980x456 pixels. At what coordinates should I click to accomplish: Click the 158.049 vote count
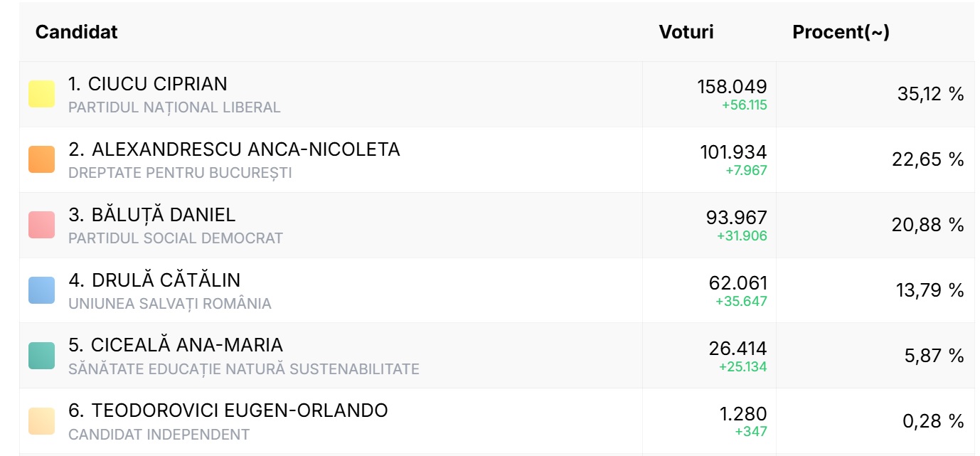pos(732,87)
